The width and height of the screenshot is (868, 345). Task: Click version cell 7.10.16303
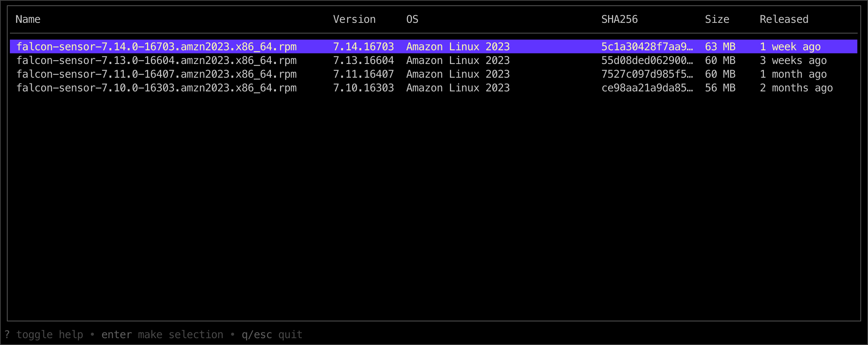pos(364,88)
